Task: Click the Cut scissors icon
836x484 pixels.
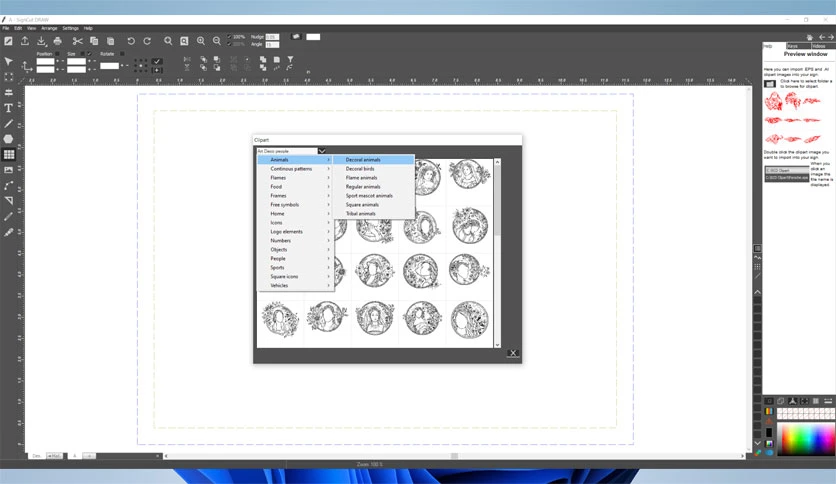Action: [78, 41]
